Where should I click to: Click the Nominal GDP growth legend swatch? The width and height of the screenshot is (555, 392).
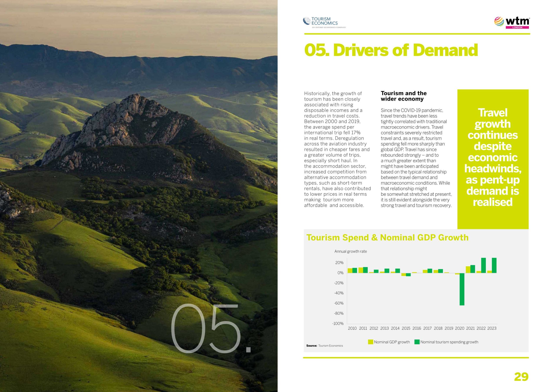click(370, 342)
